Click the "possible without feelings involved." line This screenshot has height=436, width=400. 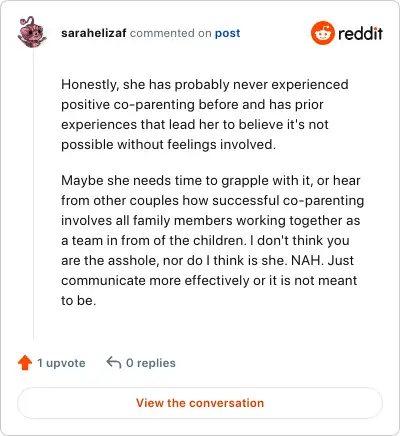169,145
